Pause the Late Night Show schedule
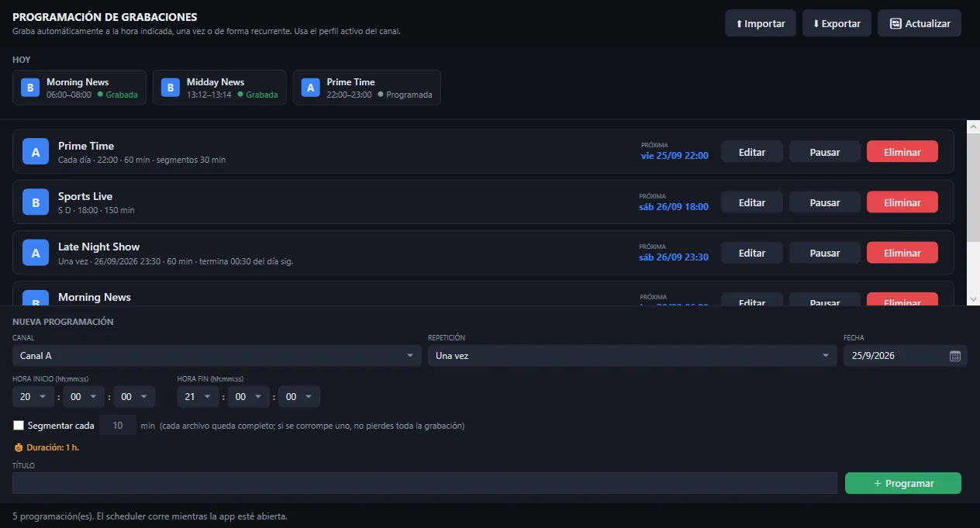Screen dimensions: 980x528 [825, 253]
